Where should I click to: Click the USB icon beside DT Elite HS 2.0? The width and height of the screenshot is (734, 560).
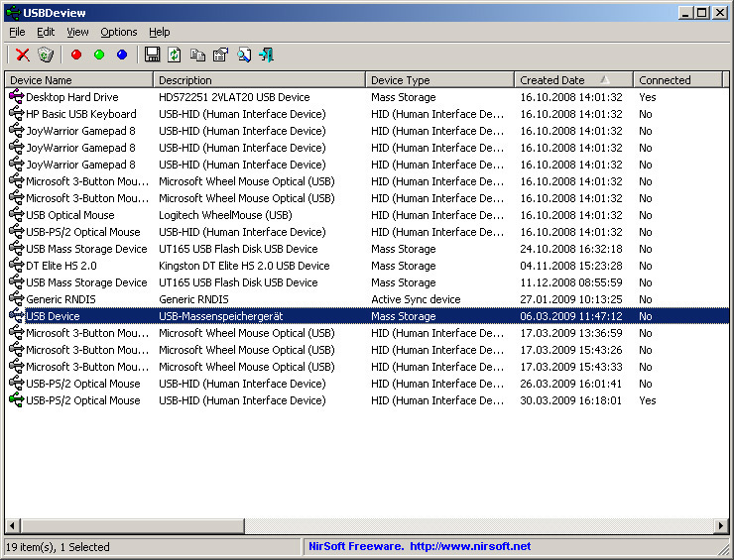pos(17,266)
